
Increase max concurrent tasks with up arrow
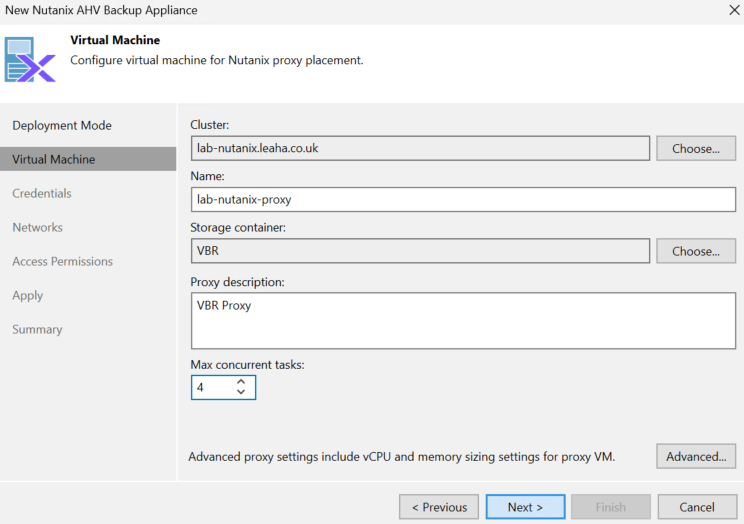(241, 382)
